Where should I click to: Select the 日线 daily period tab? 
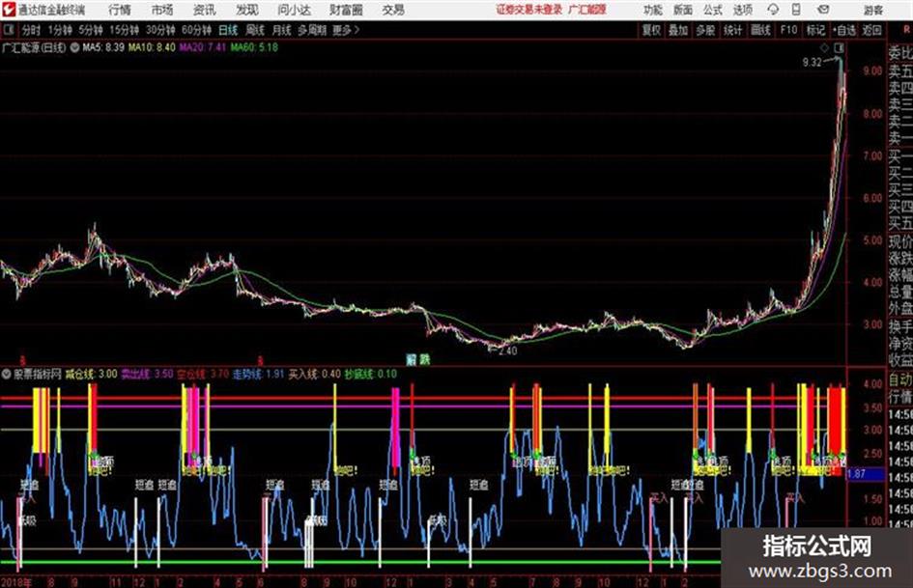coord(228,30)
